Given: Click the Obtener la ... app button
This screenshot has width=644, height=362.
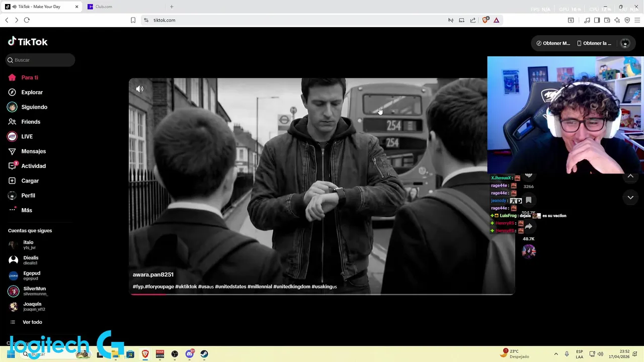Looking at the screenshot, I should click(x=594, y=43).
